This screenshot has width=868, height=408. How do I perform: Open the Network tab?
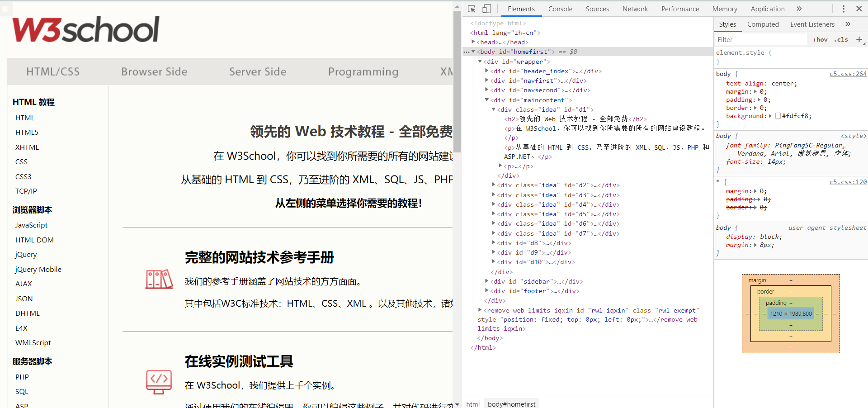(635, 9)
